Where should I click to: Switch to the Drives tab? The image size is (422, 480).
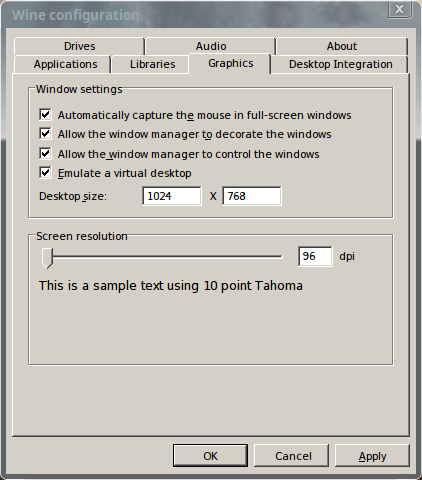click(x=79, y=46)
